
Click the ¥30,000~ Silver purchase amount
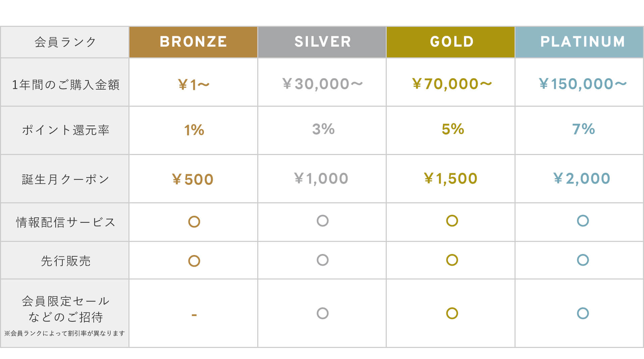[322, 84]
